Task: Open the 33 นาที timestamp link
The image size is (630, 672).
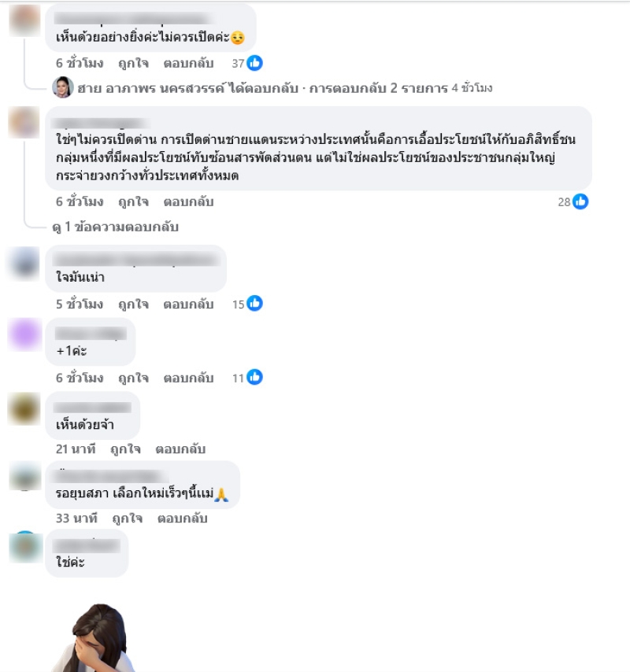Action: click(x=76, y=519)
